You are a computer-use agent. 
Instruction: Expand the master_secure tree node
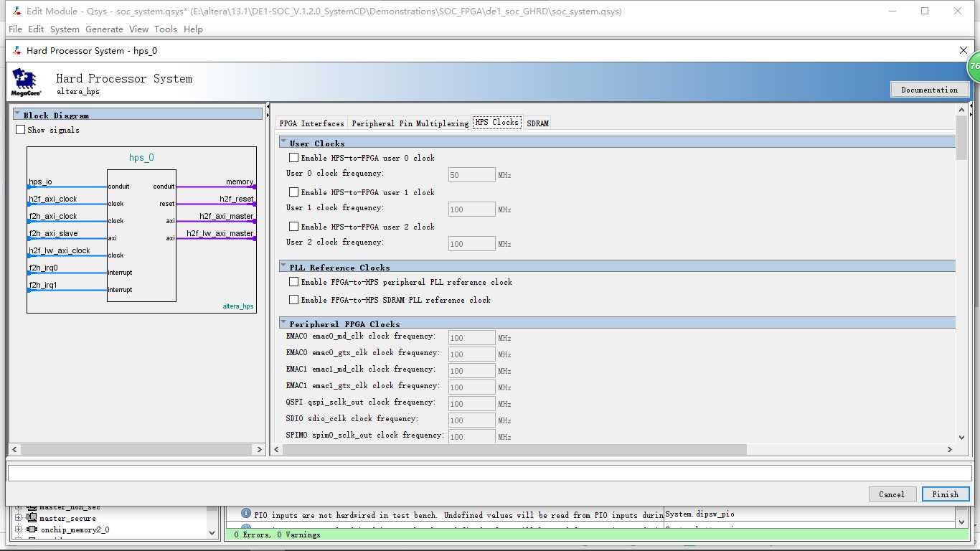click(19, 518)
